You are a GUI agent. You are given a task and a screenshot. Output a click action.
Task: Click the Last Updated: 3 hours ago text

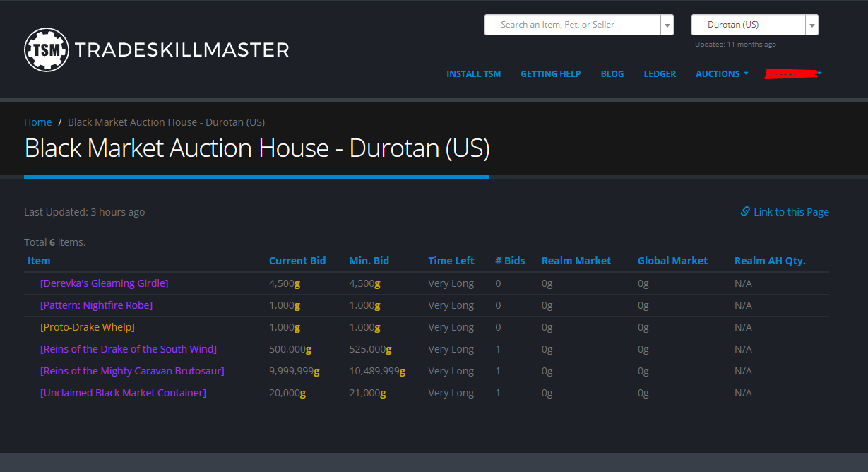(x=85, y=212)
